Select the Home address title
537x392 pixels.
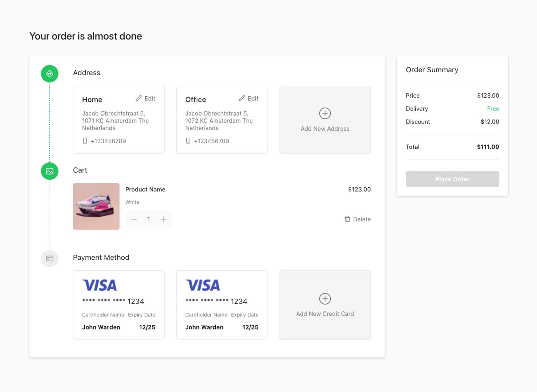coord(92,100)
